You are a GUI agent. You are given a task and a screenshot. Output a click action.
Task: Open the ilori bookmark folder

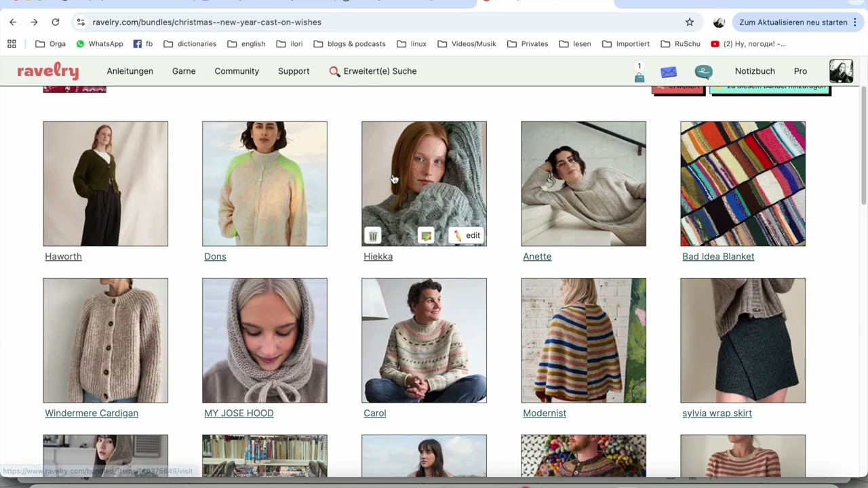pos(290,44)
